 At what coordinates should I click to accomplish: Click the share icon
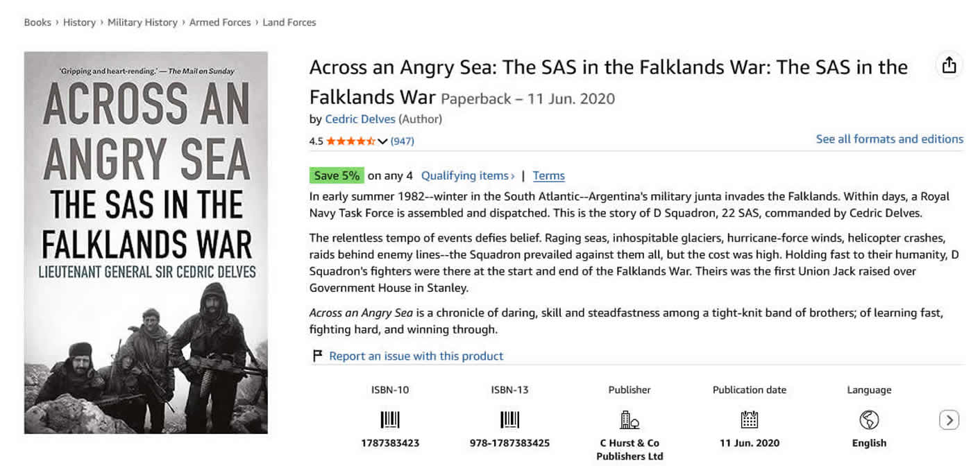[949, 65]
